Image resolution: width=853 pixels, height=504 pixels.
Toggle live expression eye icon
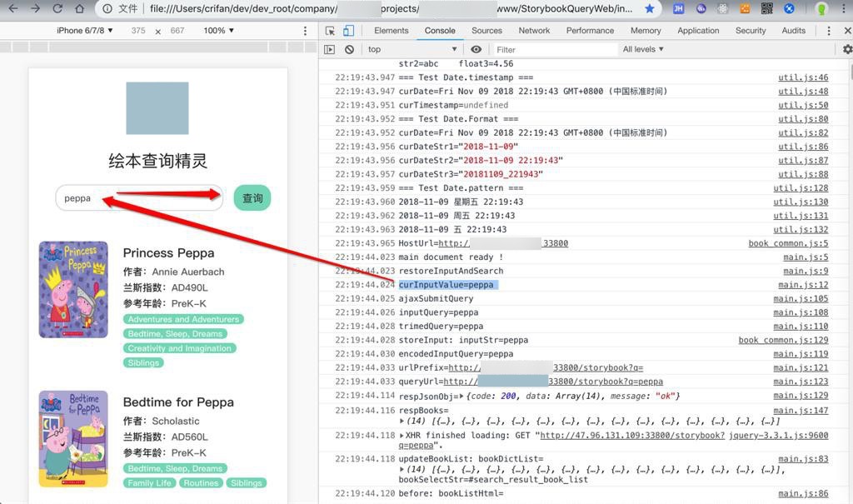(x=476, y=49)
